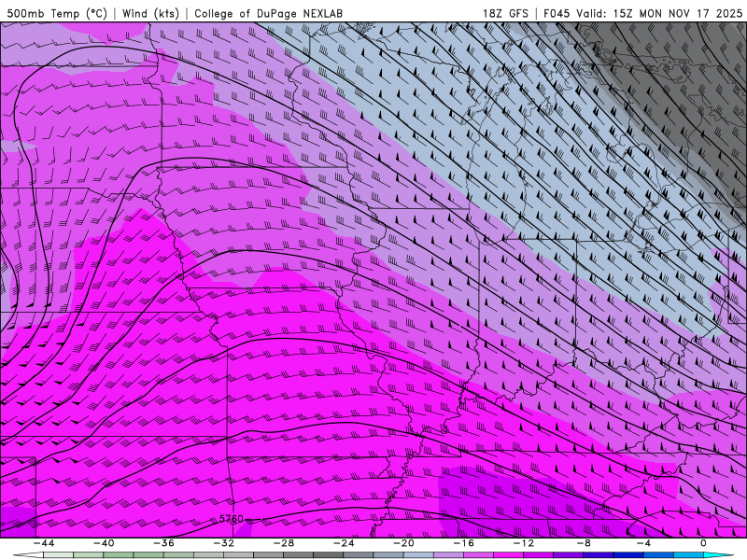Image resolution: width=747 pixels, height=560 pixels.
Task: Click the 0 colorbar tick label
Action: (704, 543)
